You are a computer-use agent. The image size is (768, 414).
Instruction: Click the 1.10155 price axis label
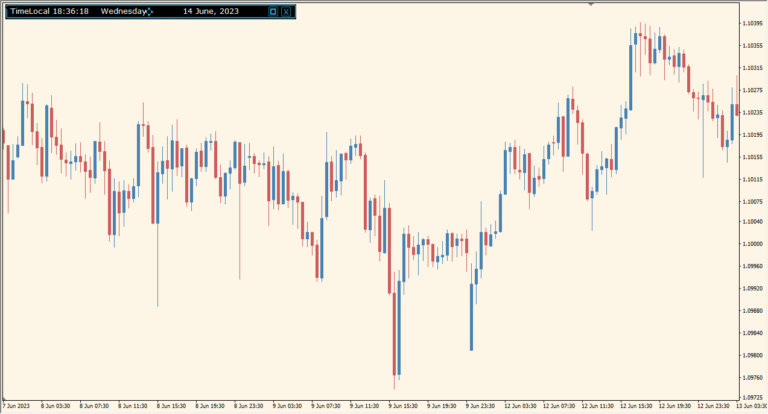(x=752, y=157)
